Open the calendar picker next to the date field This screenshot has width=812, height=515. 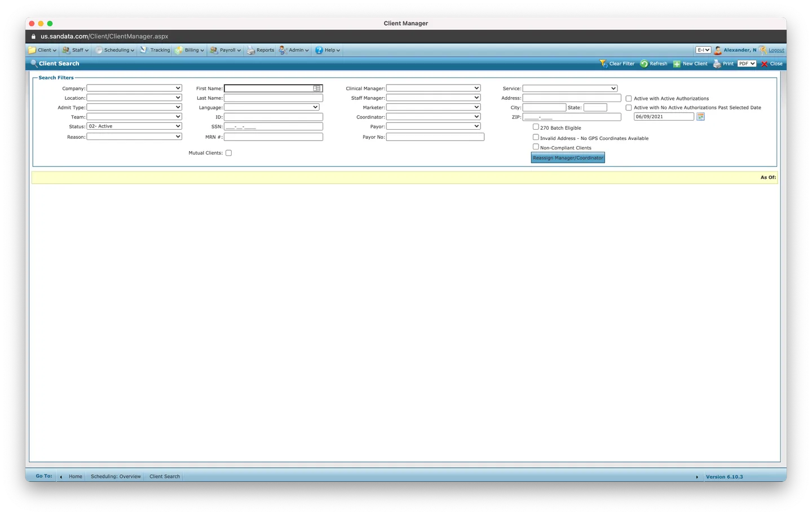pos(700,116)
